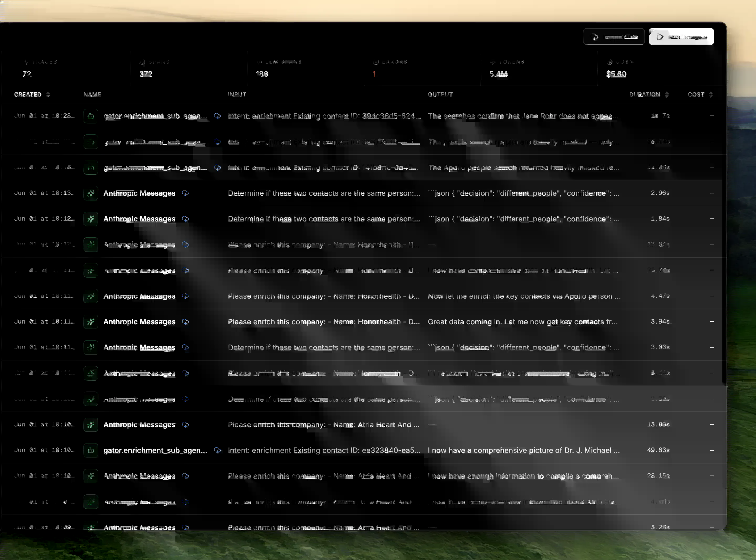Image resolution: width=756 pixels, height=560 pixels.
Task: Click the blue badge icon beside the 2.96s row name
Action: 185,193
